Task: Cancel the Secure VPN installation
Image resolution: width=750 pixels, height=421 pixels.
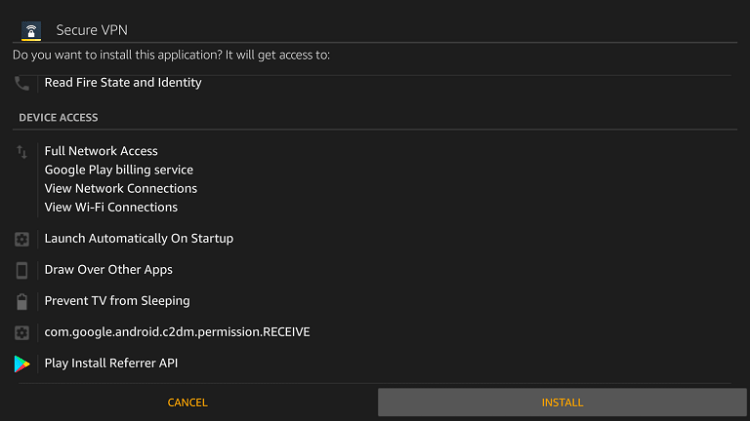Action: pos(188,402)
